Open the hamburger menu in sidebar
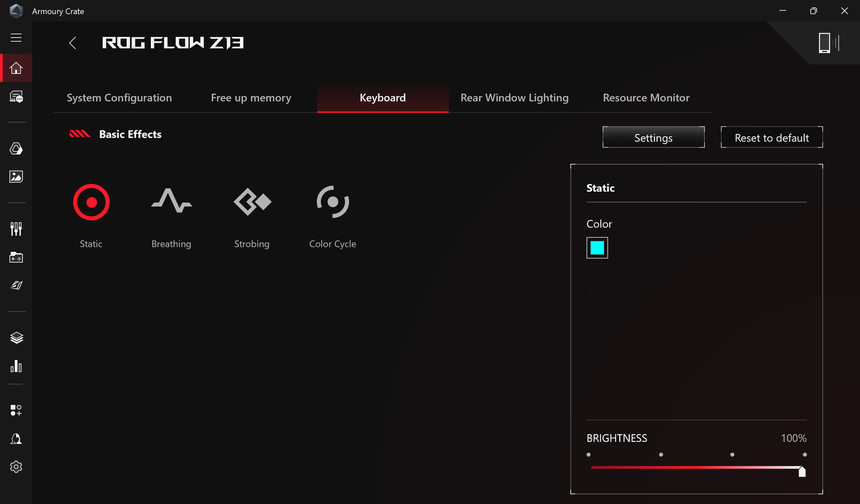860x504 pixels. coord(16,38)
